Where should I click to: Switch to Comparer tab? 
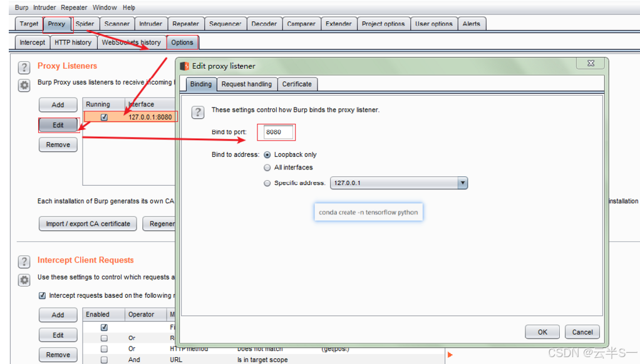[x=301, y=24]
